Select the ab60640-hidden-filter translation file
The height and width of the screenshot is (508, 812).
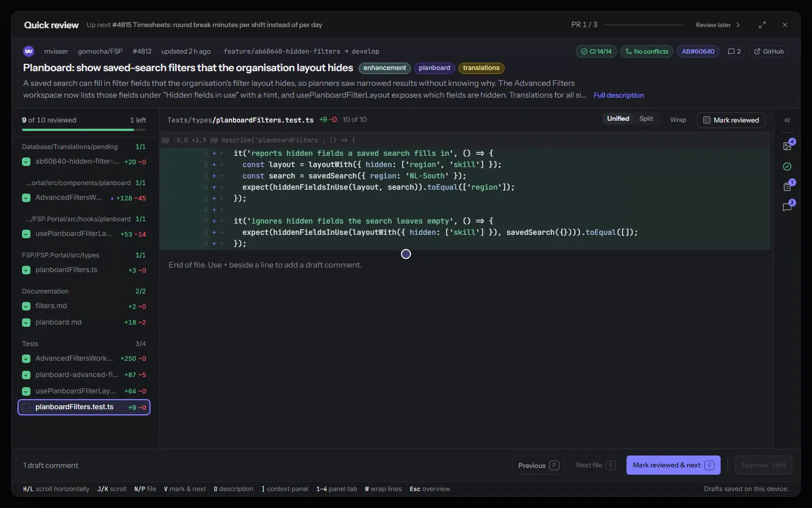pyautogui.click(x=84, y=161)
